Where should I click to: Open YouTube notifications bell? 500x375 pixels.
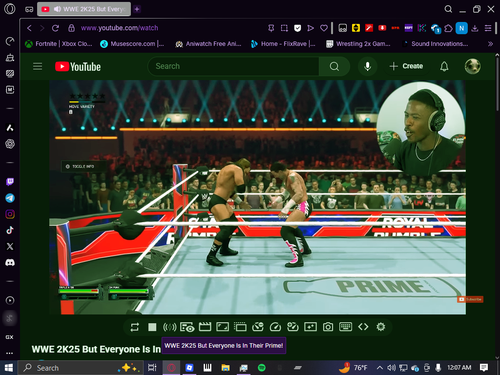[444, 66]
